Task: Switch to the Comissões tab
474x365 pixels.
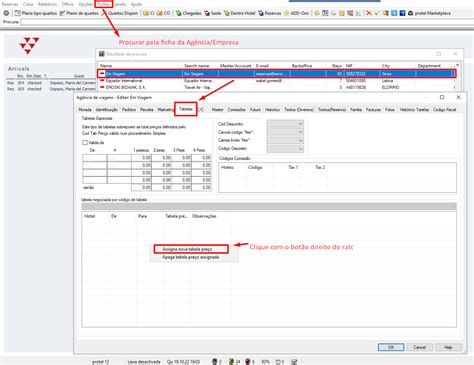Action: click(237, 109)
